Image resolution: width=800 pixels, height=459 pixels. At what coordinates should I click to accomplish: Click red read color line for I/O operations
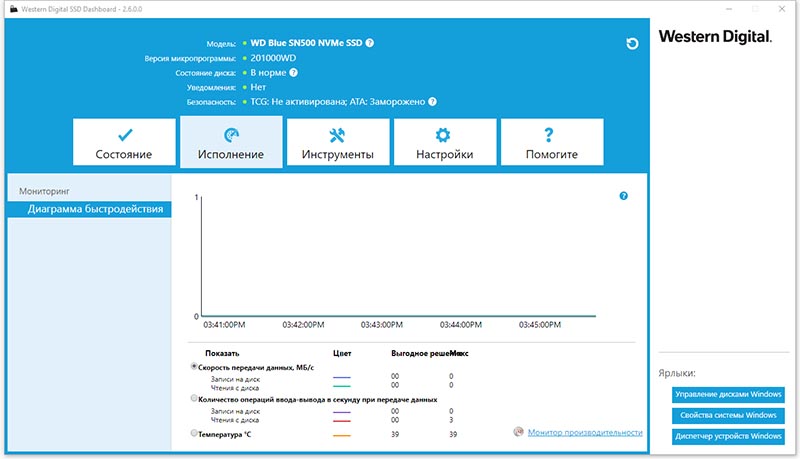[x=342, y=421]
